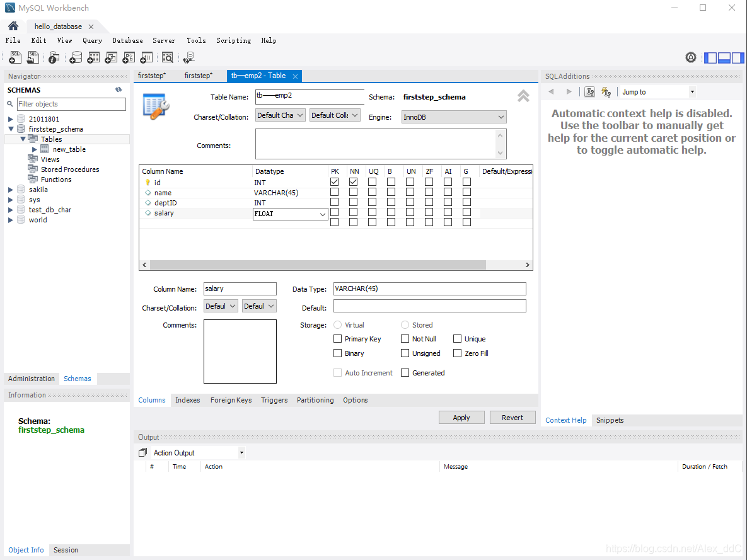Collapse the firststep_schema tree node
Image resolution: width=747 pixels, height=560 pixels.
tap(11, 129)
